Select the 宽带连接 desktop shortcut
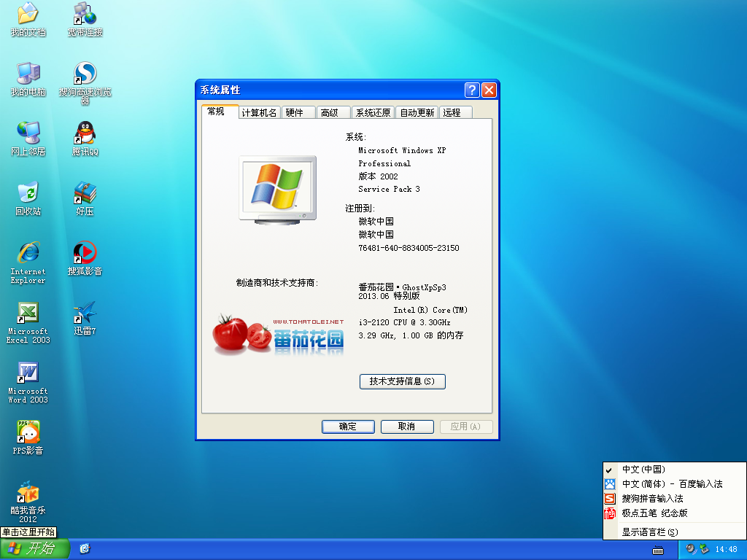This screenshot has width=747, height=560. tap(85, 19)
